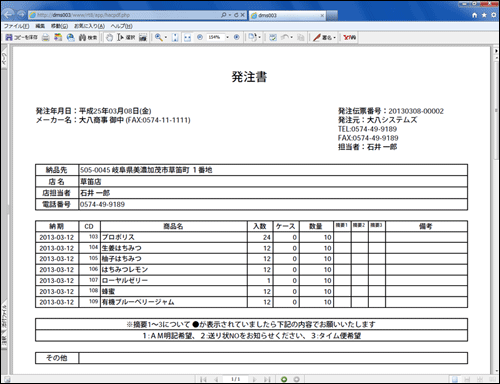Click the snapshot camera tool icon
Screen dimensions: 500x384
tap(143, 37)
